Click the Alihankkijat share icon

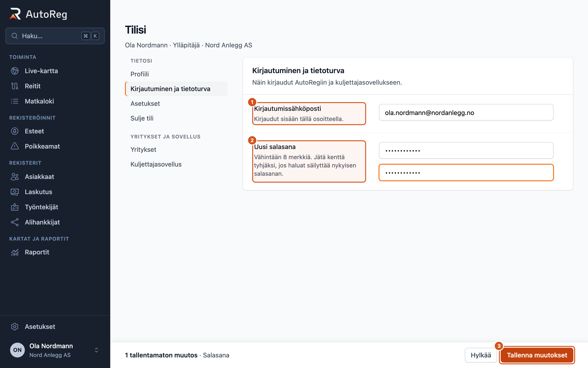click(14, 222)
